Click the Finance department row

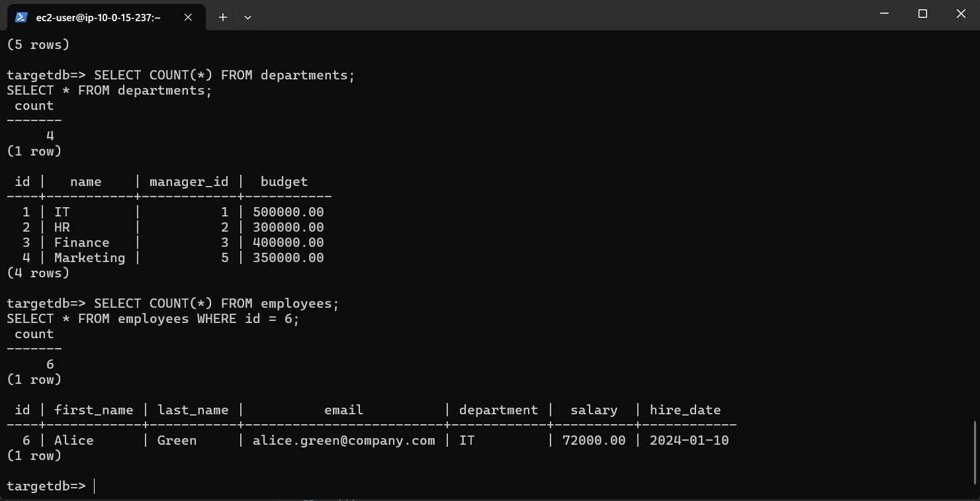tap(81, 242)
